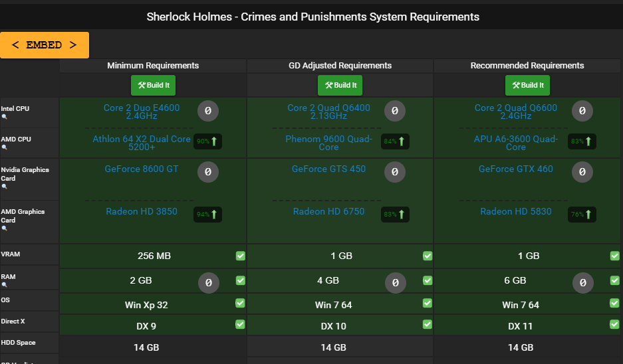The width and height of the screenshot is (623, 364).
Task: Click 90% up-arrow badge by Athlon 64 X2
Action: pyautogui.click(x=207, y=141)
